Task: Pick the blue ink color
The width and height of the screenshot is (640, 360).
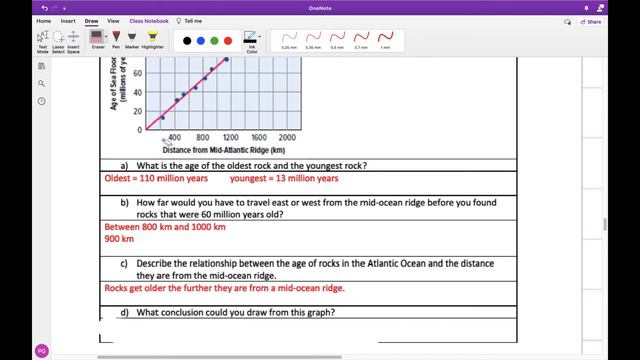Action: point(201,40)
